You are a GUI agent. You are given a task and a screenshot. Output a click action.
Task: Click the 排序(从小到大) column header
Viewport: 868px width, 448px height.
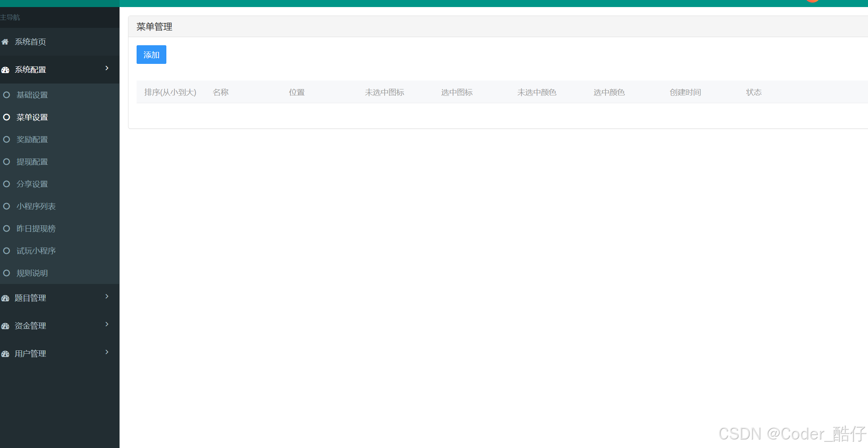[170, 92]
